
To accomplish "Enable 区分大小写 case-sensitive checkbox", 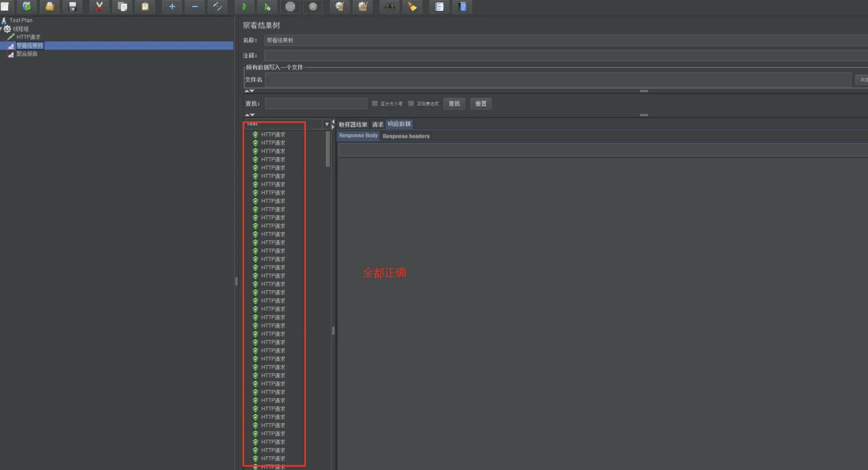I will coord(375,103).
